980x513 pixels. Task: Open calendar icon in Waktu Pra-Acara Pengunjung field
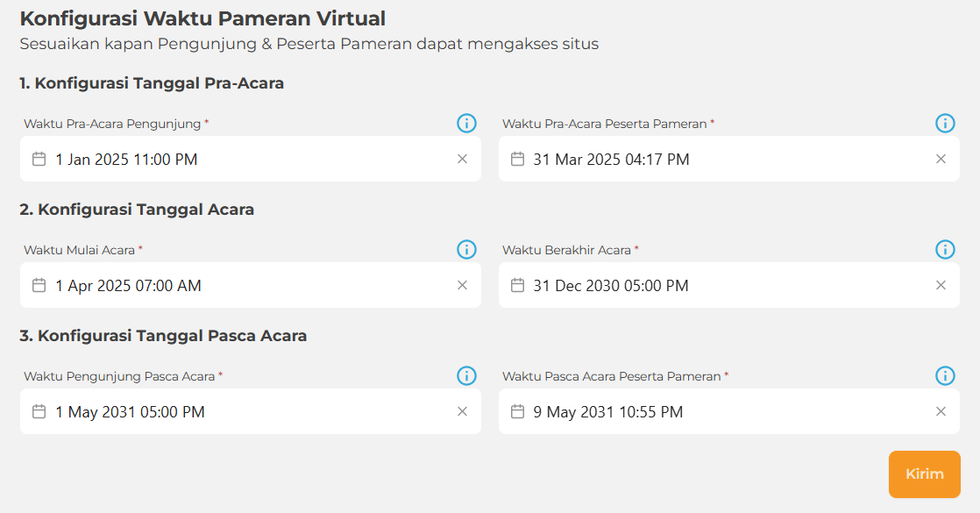39,159
